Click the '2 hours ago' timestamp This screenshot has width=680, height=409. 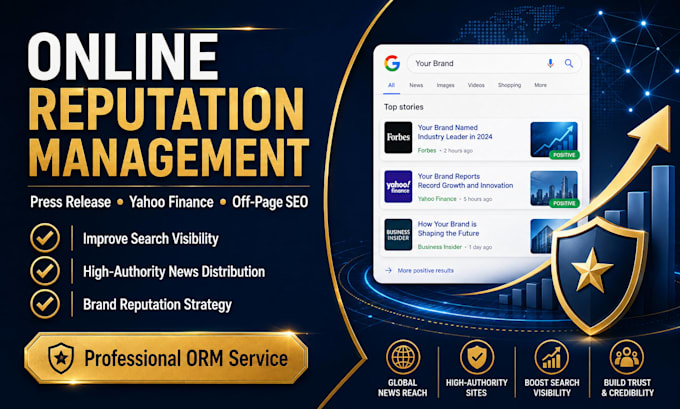click(458, 151)
